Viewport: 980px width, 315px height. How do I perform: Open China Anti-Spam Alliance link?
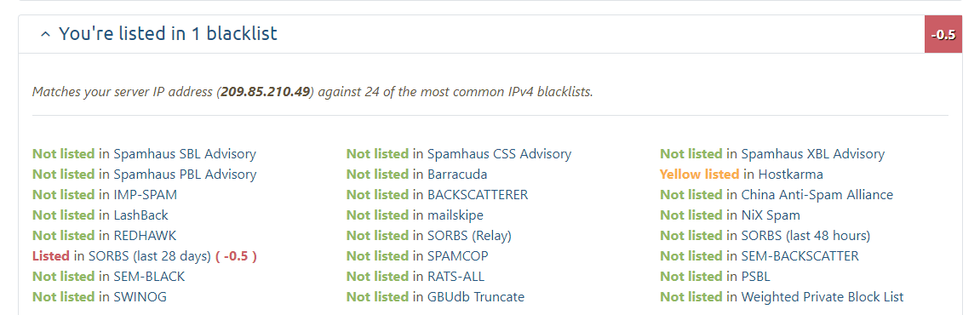click(817, 195)
